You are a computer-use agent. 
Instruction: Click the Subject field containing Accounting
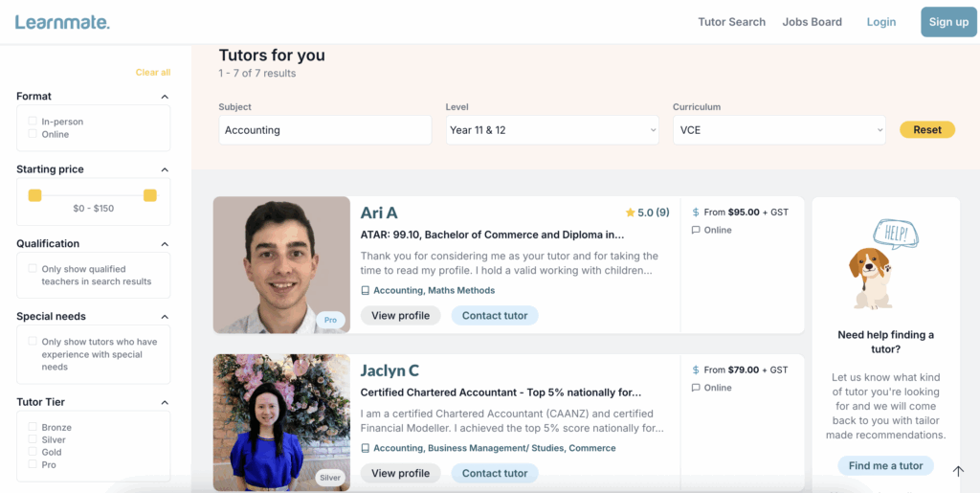click(x=324, y=130)
